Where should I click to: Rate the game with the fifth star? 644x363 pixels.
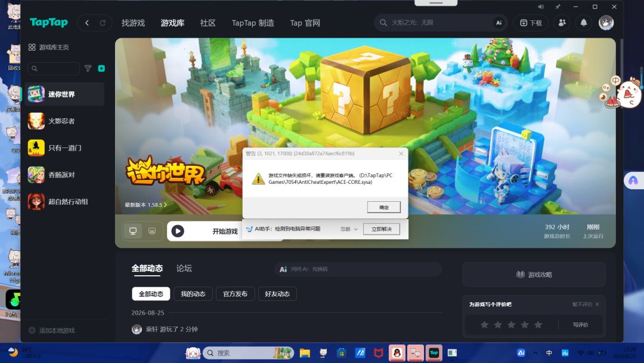point(538,325)
